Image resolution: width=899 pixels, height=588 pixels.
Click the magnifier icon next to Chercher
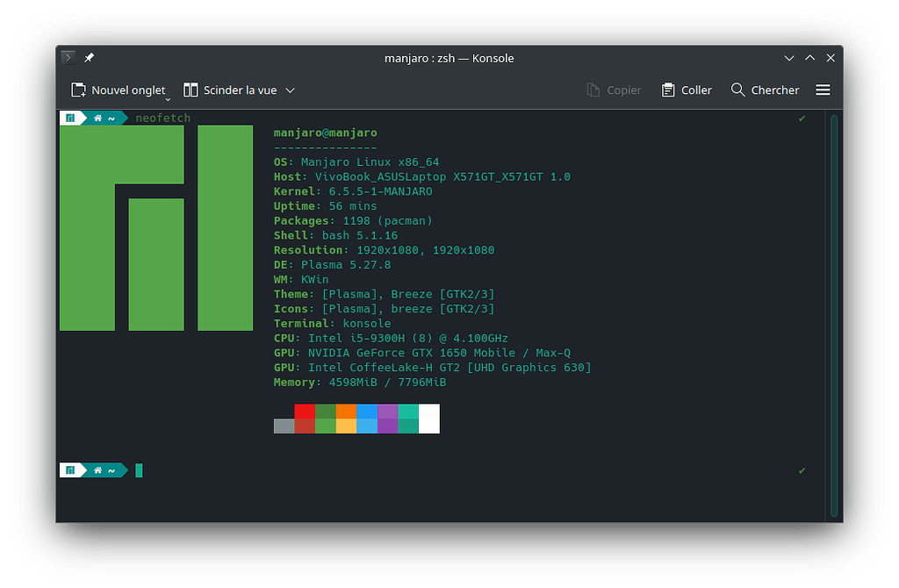(739, 90)
